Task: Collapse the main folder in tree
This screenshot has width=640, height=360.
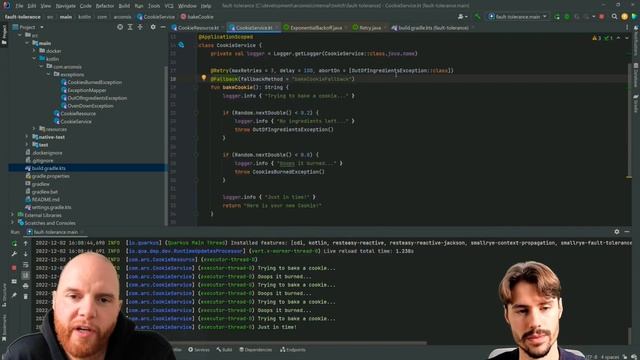Action: tap(27, 43)
